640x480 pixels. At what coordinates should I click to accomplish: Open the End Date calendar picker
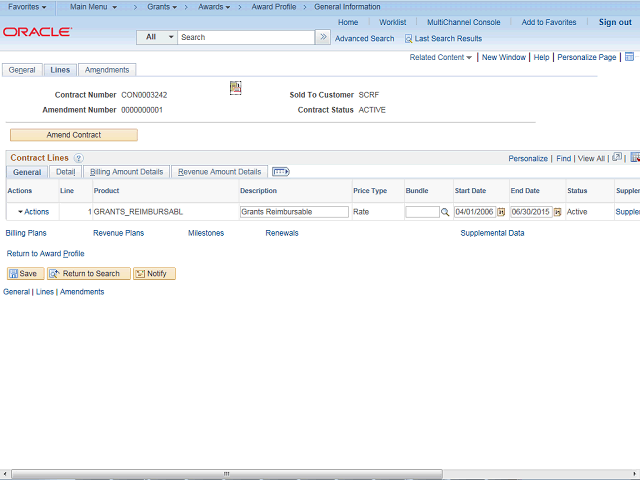point(558,212)
